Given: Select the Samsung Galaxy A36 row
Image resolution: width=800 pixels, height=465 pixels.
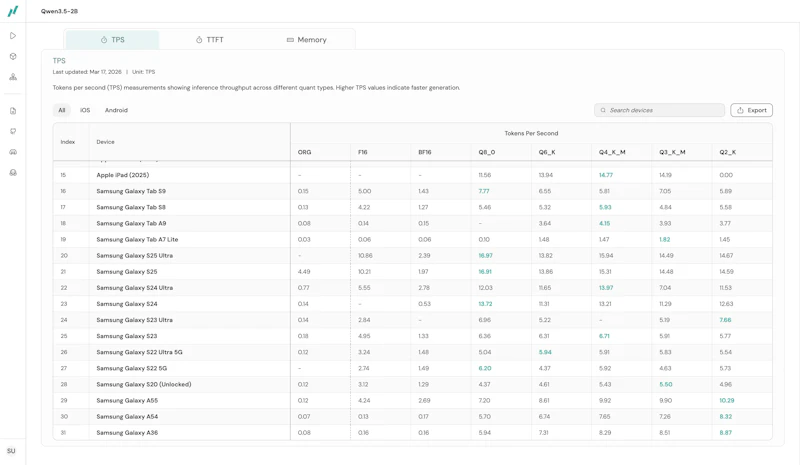Looking at the screenshot, I should point(412,432).
